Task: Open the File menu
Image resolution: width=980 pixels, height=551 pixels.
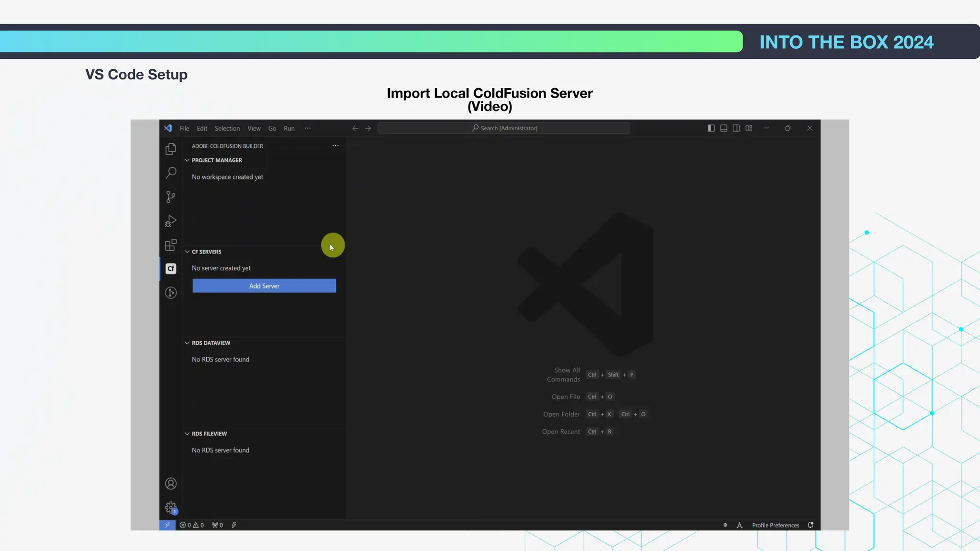Action: [x=184, y=128]
